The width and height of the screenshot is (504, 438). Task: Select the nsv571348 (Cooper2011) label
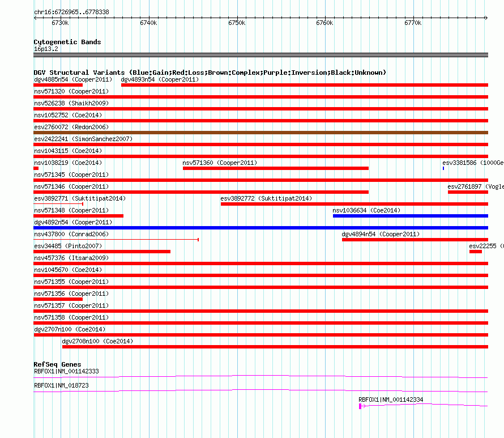71,210
